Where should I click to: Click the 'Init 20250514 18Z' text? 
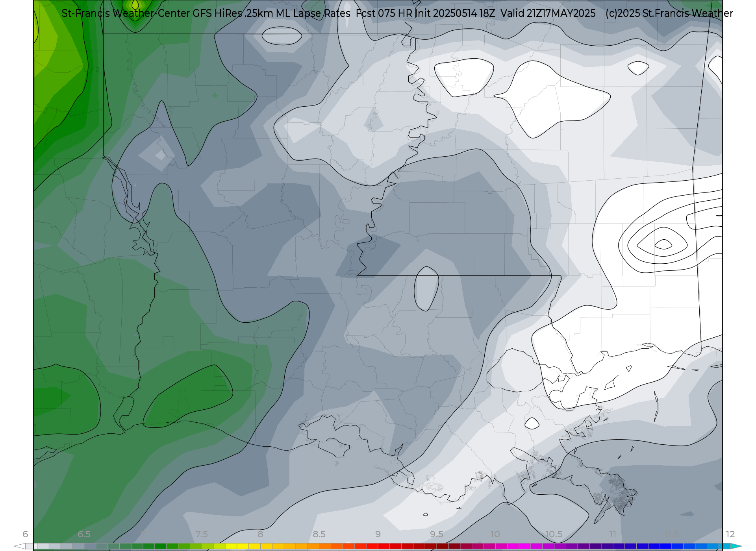pyautogui.click(x=455, y=13)
